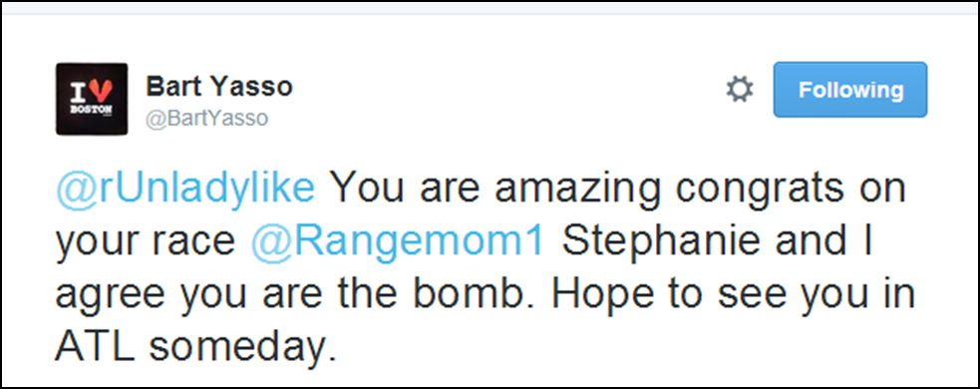Expand user actions menu via the gear
980x389 pixels.
click(740, 90)
